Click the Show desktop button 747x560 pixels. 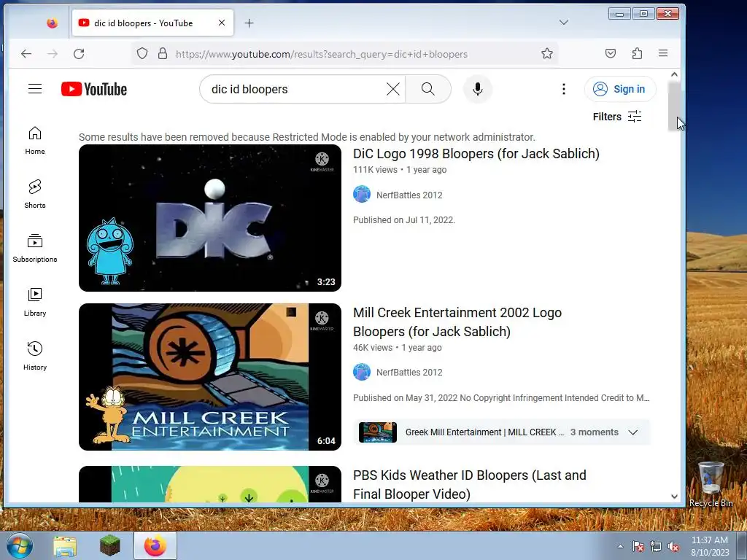742,545
